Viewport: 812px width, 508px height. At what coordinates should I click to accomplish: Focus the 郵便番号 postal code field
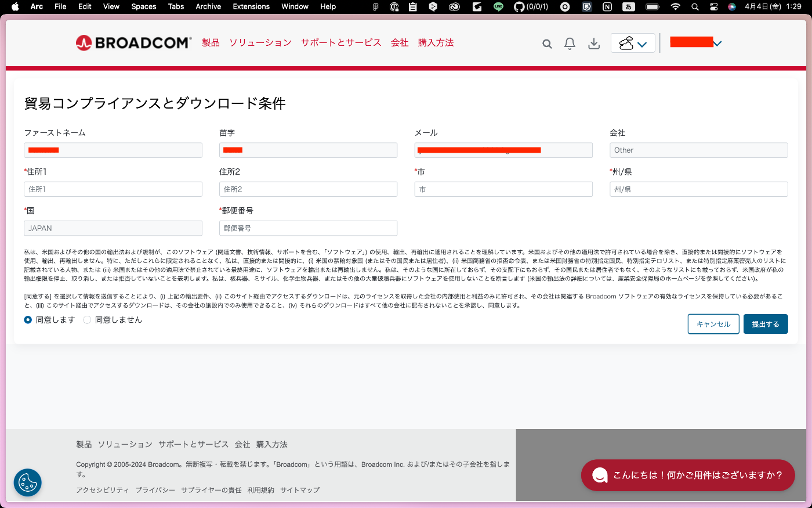pyautogui.click(x=308, y=228)
